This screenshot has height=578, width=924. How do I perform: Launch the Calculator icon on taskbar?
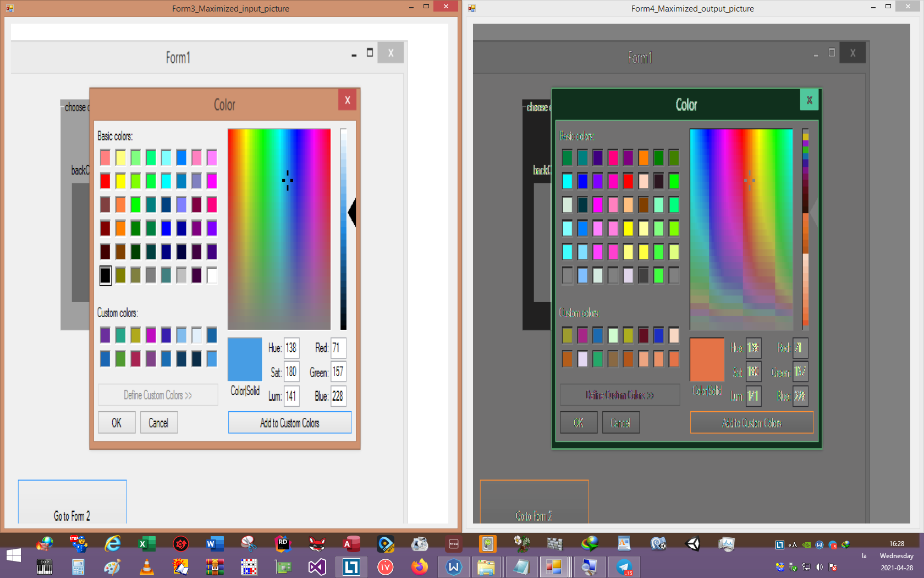78,567
